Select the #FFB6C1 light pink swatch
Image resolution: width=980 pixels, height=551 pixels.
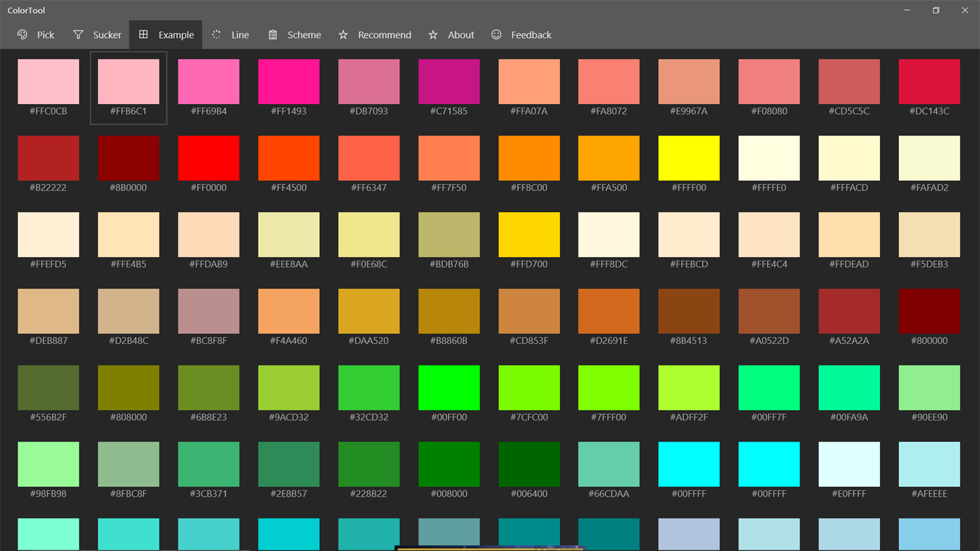[x=129, y=82]
